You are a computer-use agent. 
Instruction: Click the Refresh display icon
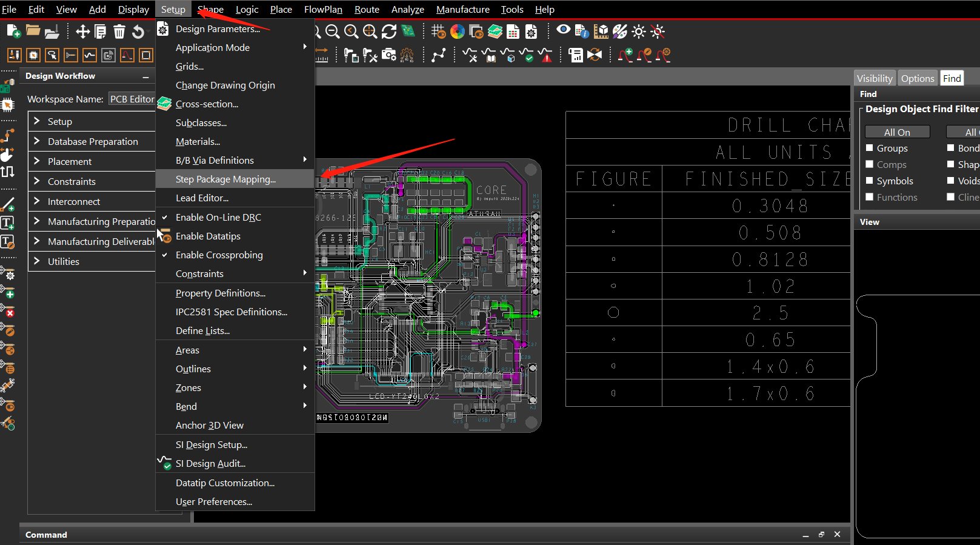coord(389,32)
